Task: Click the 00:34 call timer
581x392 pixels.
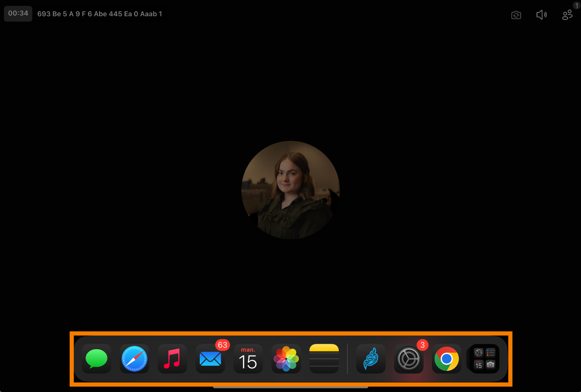Action: (x=18, y=13)
